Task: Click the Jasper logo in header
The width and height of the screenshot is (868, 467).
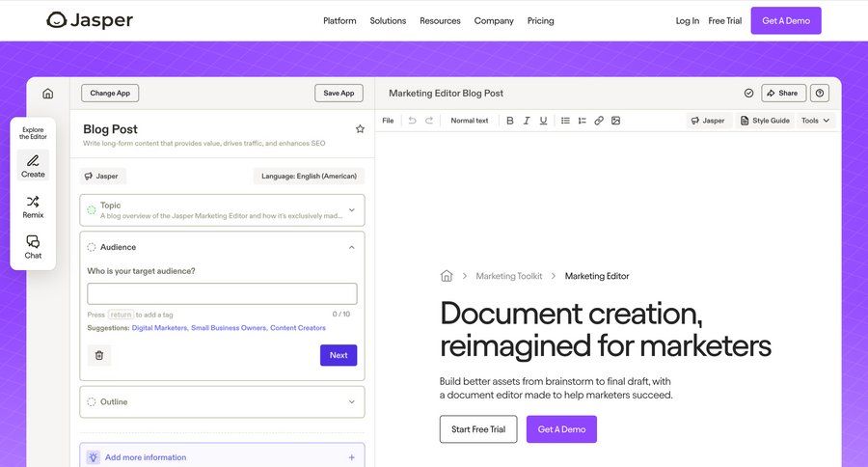Action: pyautogui.click(x=90, y=20)
